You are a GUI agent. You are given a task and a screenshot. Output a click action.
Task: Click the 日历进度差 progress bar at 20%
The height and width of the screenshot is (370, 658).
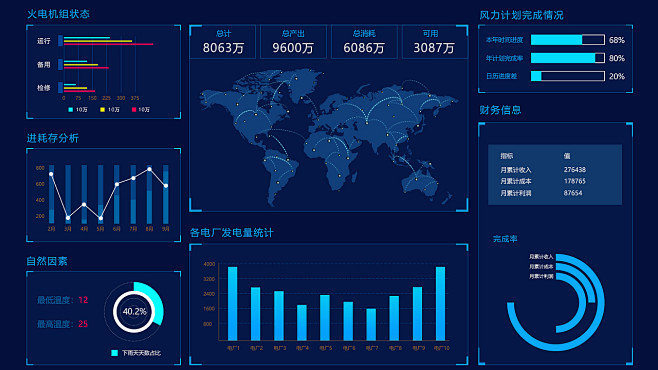coord(567,76)
